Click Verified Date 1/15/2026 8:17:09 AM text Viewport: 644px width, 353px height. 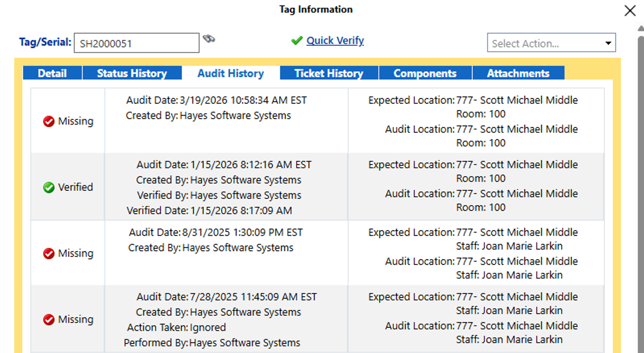209,211
